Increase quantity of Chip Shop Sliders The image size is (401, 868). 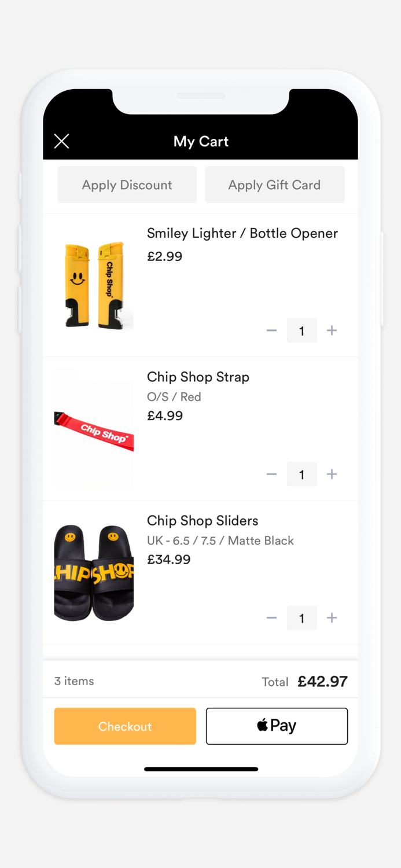(x=332, y=617)
